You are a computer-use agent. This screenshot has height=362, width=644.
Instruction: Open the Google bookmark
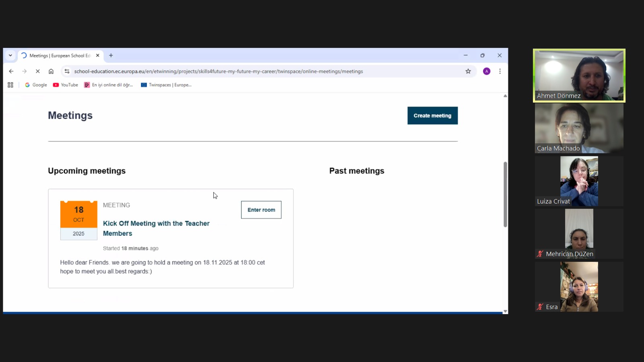[36, 85]
